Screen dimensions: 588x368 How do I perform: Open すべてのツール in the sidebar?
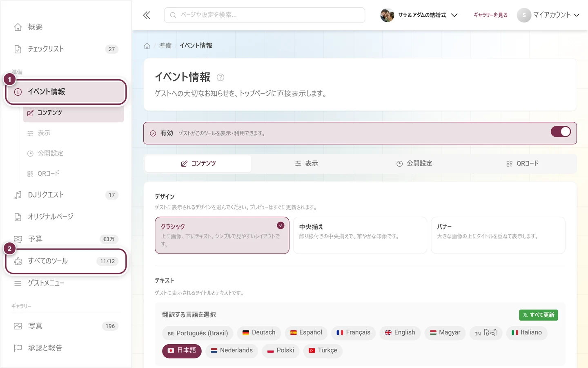[x=66, y=261]
